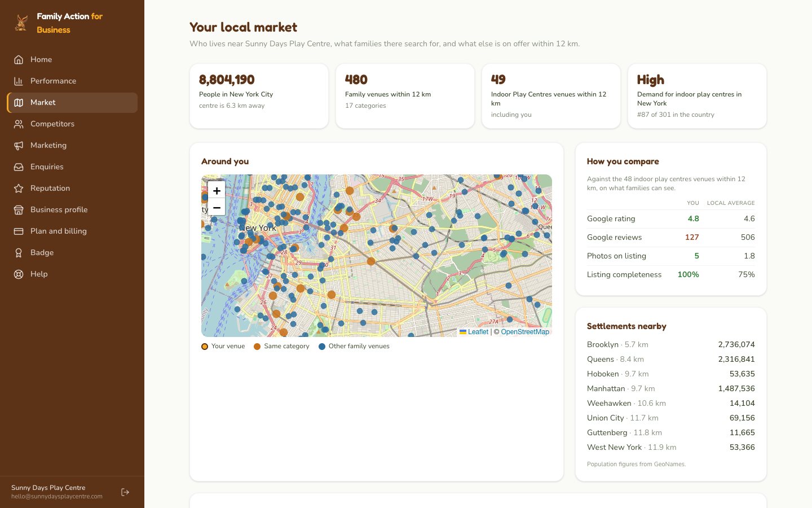The width and height of the screenshot is (812, 508).
Task: Click the Brooklyn settlement row
Action: coord(671,344)
